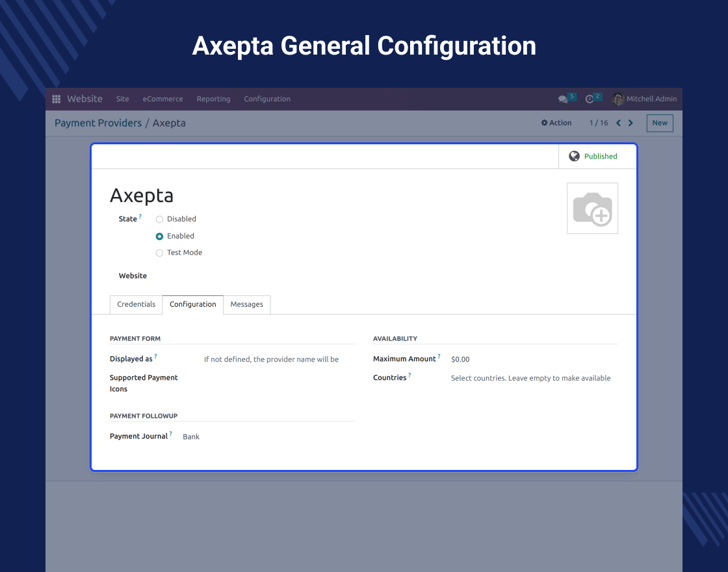728x572 pixels.
Task: Select the Enabled state radio button
Action: pos(159,237)
